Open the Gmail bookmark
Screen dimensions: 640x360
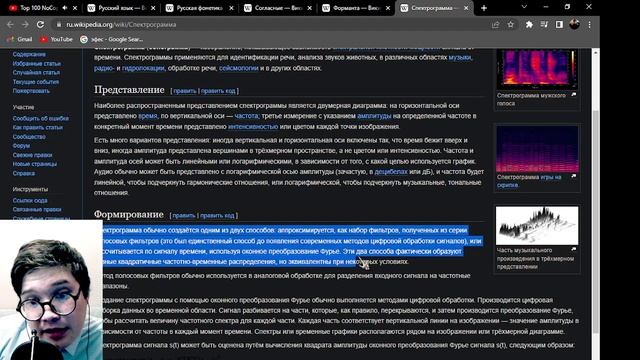(x=20, y=39)
